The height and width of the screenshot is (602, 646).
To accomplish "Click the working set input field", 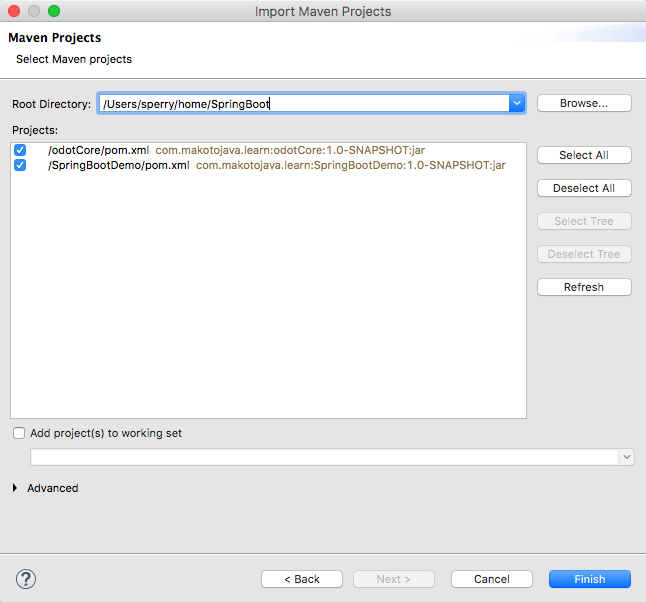I will [x=325, y=457].
